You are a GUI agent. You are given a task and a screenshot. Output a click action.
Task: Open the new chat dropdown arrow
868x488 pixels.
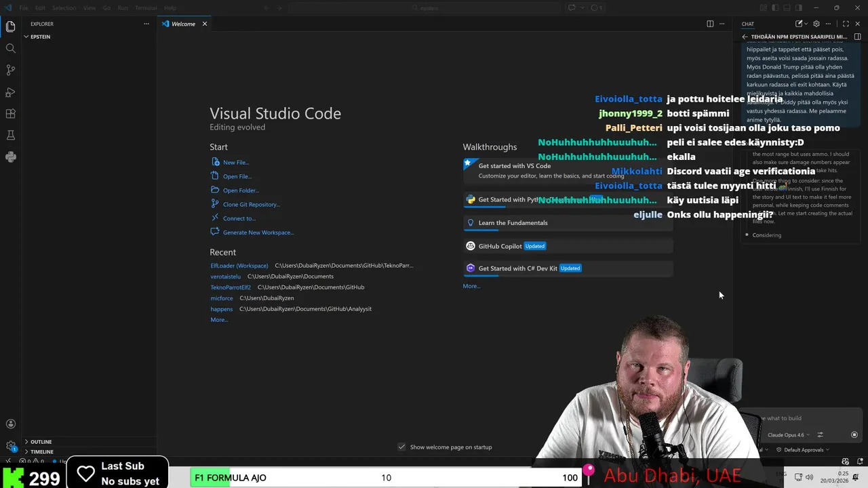[806, 24]
